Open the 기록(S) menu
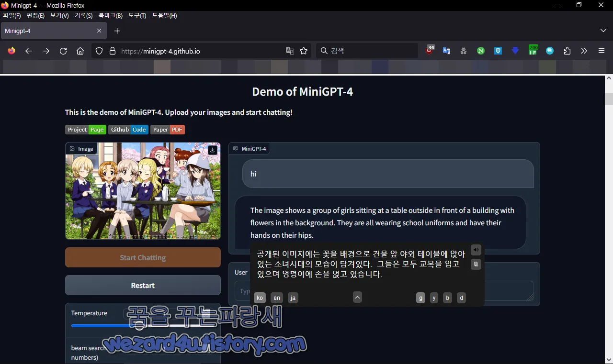The height and width of the screenshot is (364, 613). tap(84, 16)
